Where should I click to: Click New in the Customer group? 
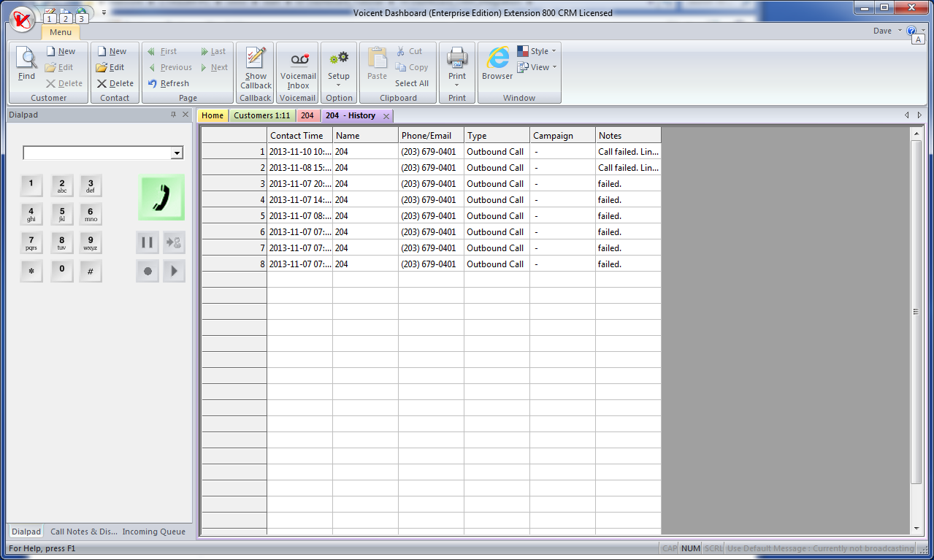(61, 51)
